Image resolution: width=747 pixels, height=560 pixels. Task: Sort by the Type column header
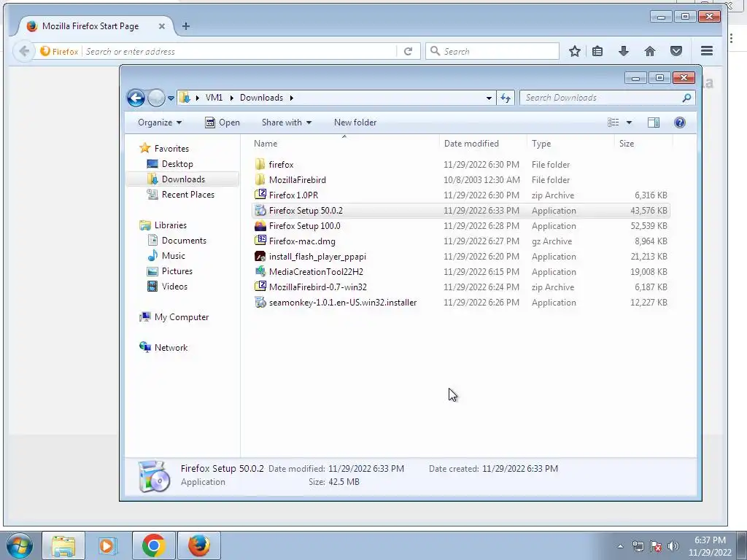pyautogui.click(x=541, y=144)
